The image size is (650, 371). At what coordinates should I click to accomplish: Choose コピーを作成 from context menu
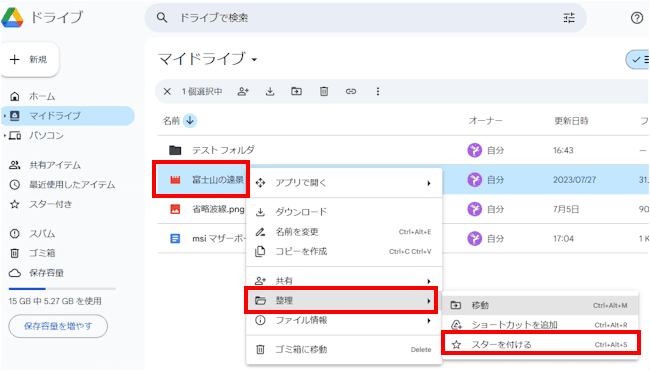(344, 251)
